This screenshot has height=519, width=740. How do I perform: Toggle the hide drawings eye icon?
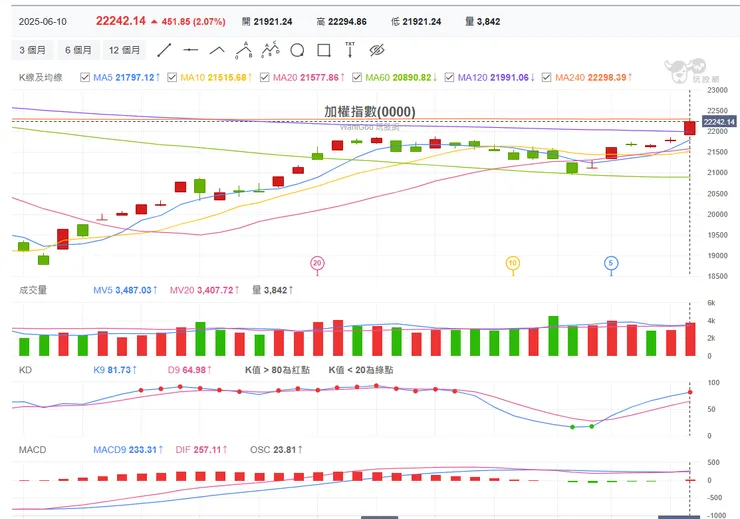click(377, 50)
